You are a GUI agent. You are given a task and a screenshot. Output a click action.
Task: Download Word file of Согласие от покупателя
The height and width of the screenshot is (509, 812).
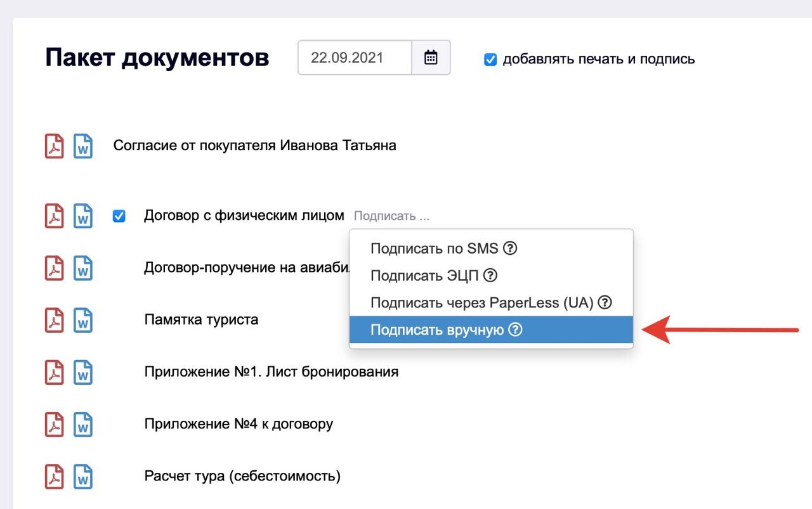click(x=82, y=146)
